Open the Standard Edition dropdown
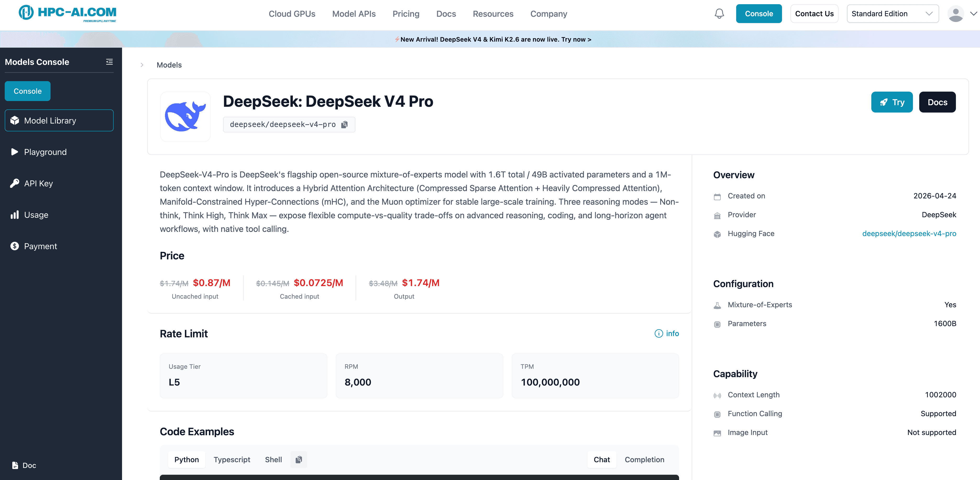This screenshot has height=480, width=980. pos(893,14)
